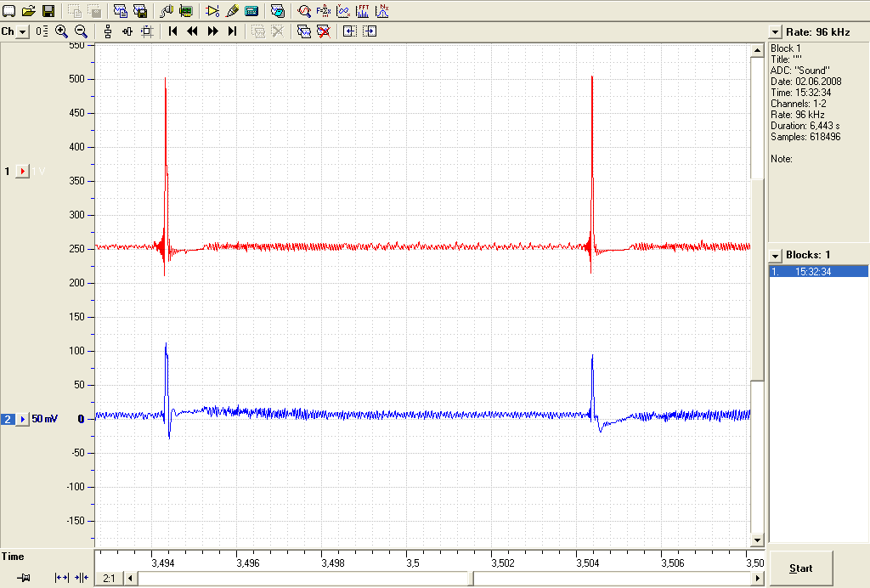
Task: Open the Nx histogram distribution icon
Action: [x=381, y=10]
